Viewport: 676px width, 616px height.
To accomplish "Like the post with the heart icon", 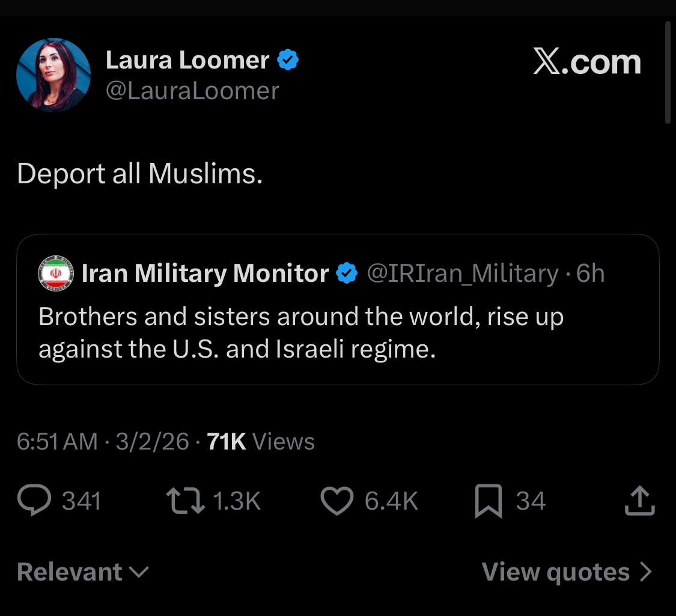I will pos(337,501).
